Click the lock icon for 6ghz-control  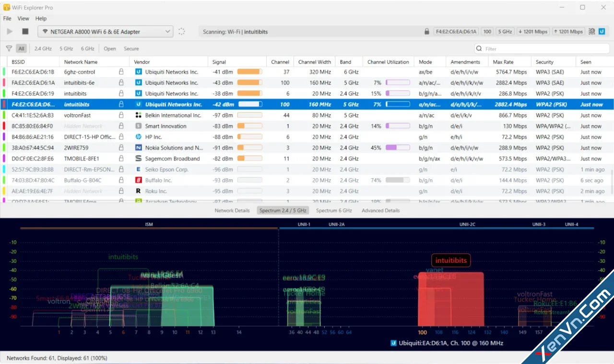point(121,72)
